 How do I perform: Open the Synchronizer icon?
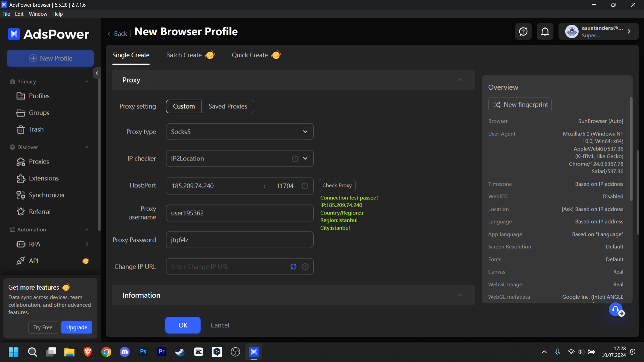click(21, 195)
